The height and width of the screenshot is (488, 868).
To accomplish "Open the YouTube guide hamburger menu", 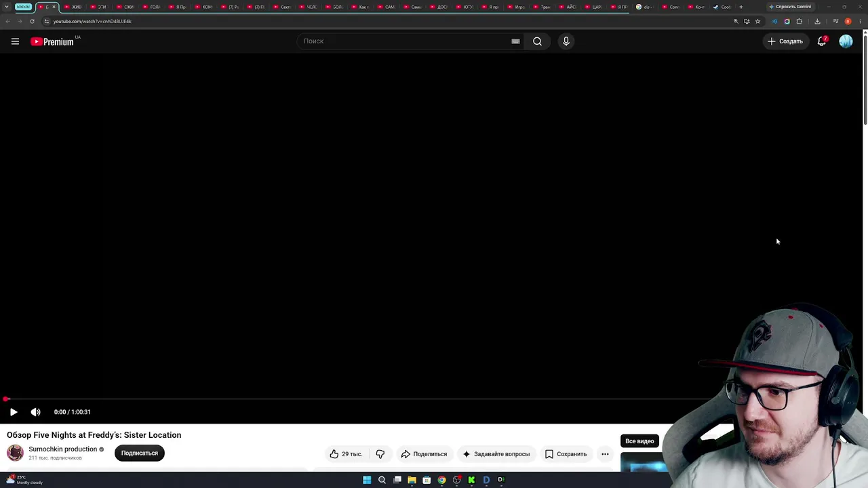I will (x=15, y=41).
